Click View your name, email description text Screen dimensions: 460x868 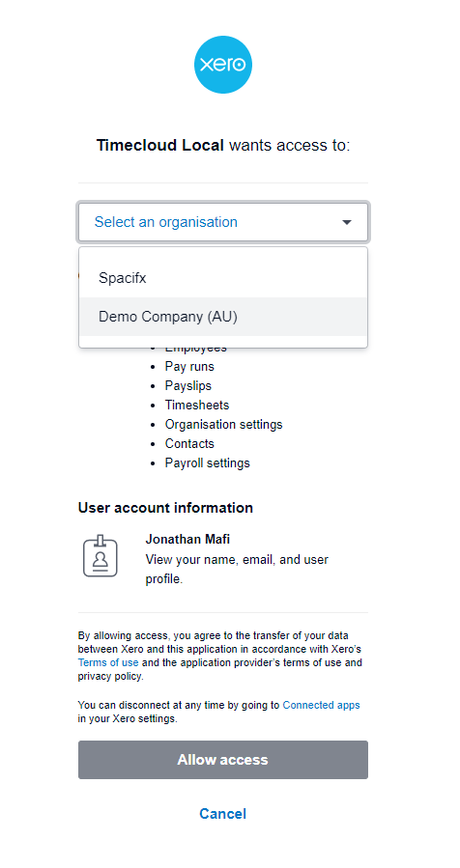tap(237, 569)
